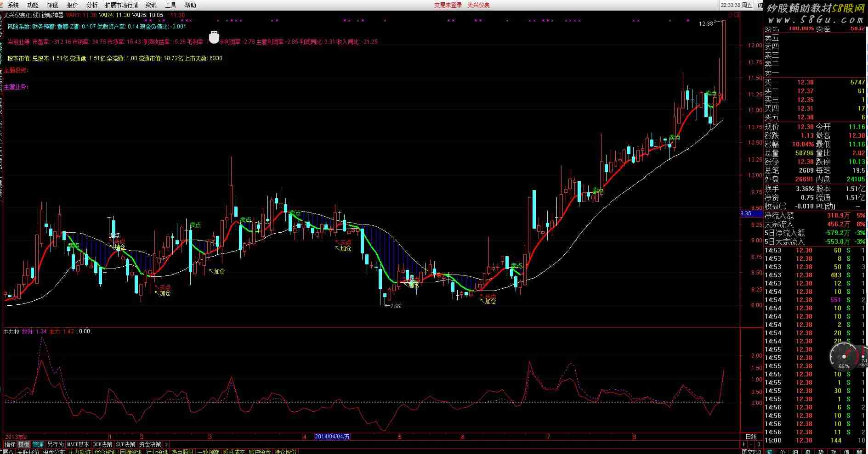Click the 交易未登录 link
The width and height of the screenshot is (868, 454).
[x=448, y=5]
